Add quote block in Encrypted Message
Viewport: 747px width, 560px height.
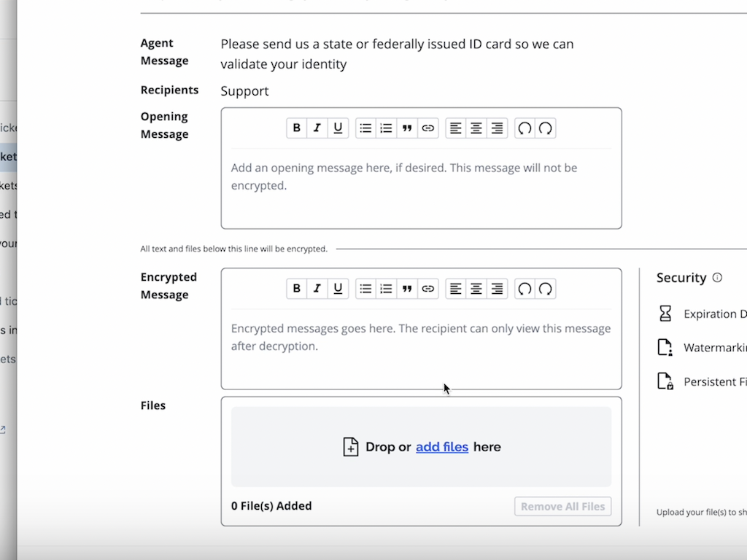tap(407, 289)
